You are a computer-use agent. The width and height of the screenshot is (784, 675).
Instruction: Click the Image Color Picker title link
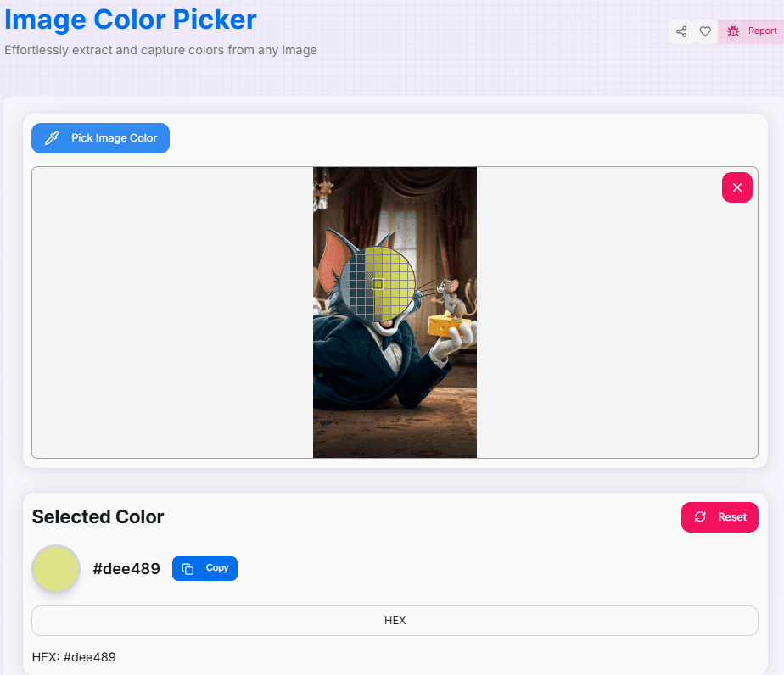tap(131, 20)
